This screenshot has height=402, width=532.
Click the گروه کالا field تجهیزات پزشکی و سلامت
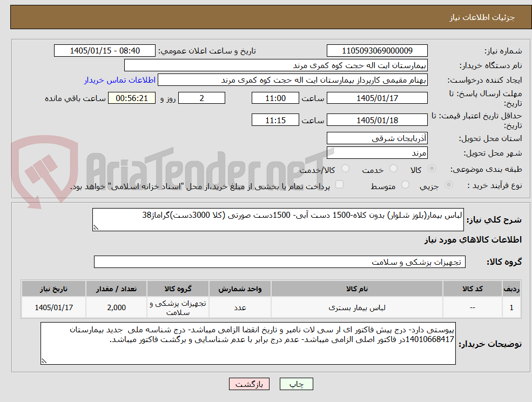click(x=280, y=262)
